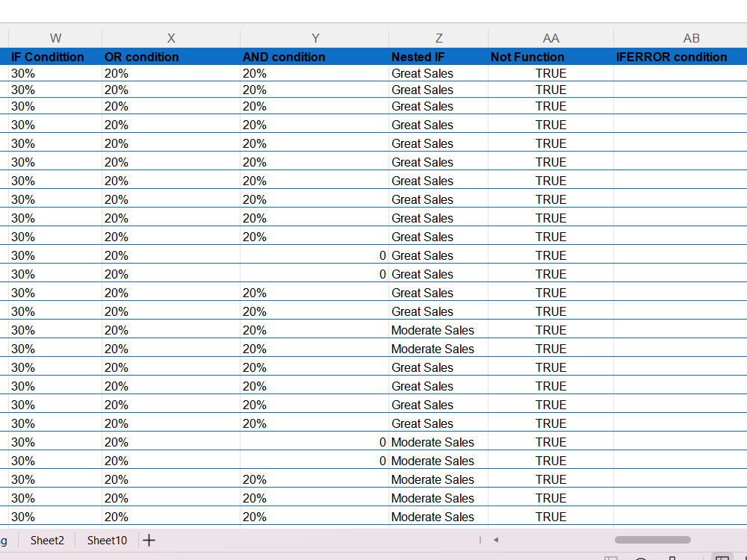Select TRUE cell directly under Not Function header
747x560 pixels.
coord(551,73)
